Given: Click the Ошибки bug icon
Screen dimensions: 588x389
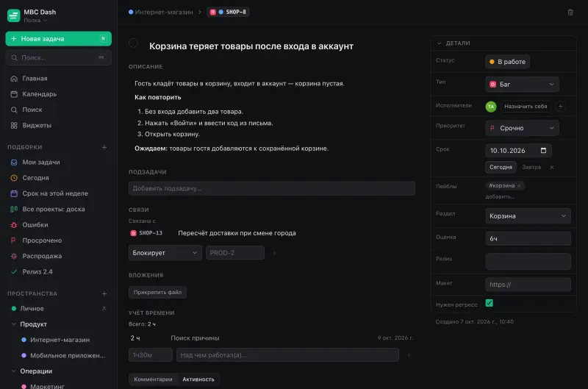Looking at the screenshot, I should tap(14, 225).
